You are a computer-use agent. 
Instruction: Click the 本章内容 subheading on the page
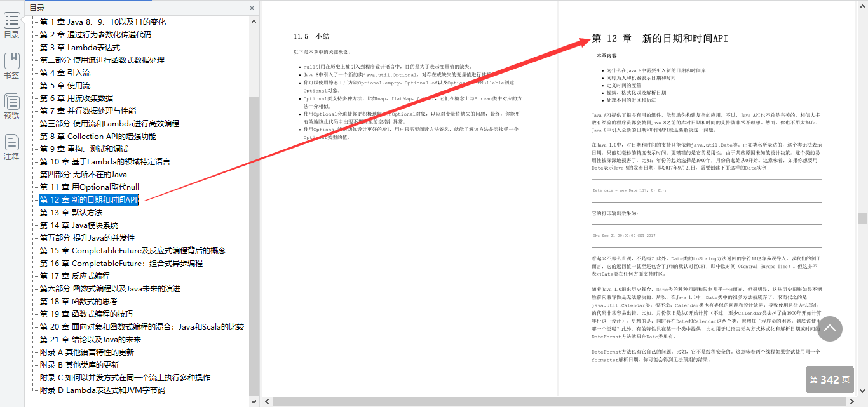(x=606, y=56)
